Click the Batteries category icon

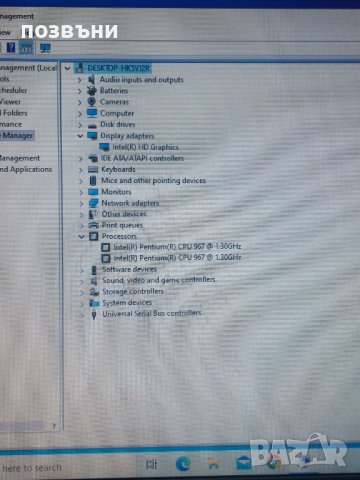[x=91, y=91]
